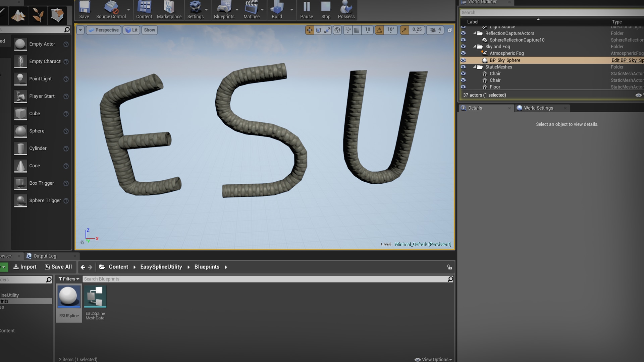Screen dimensions: 644x362
Task: Toggle visibility of the Floor actor
Action: (463, 87)
